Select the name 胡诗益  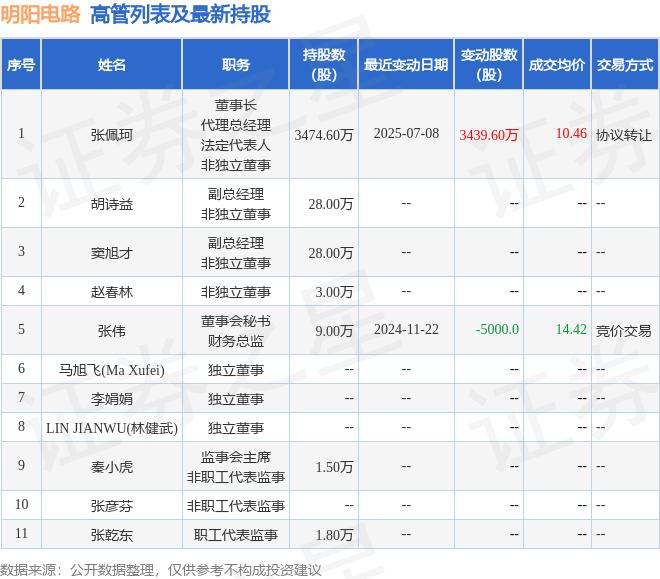pos(112,205)
